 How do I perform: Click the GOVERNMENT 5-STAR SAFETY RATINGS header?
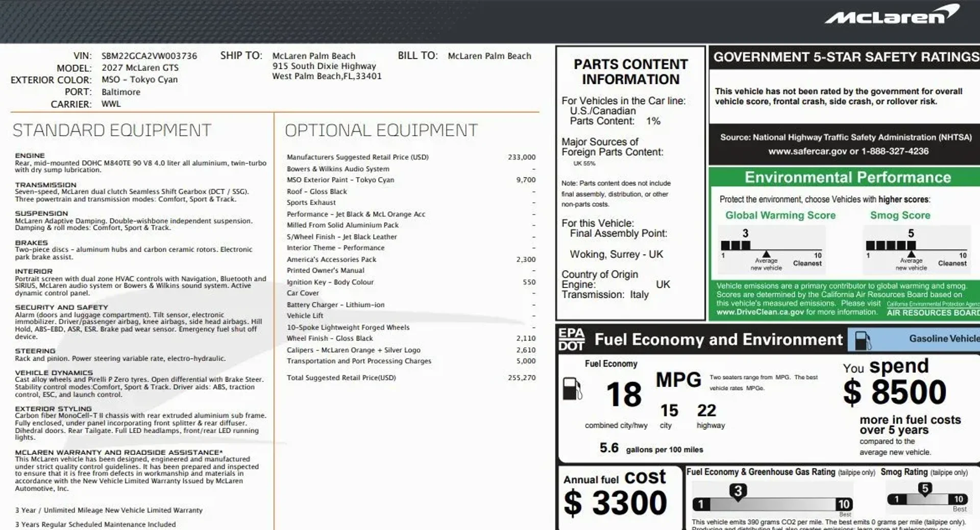(846, 57)
